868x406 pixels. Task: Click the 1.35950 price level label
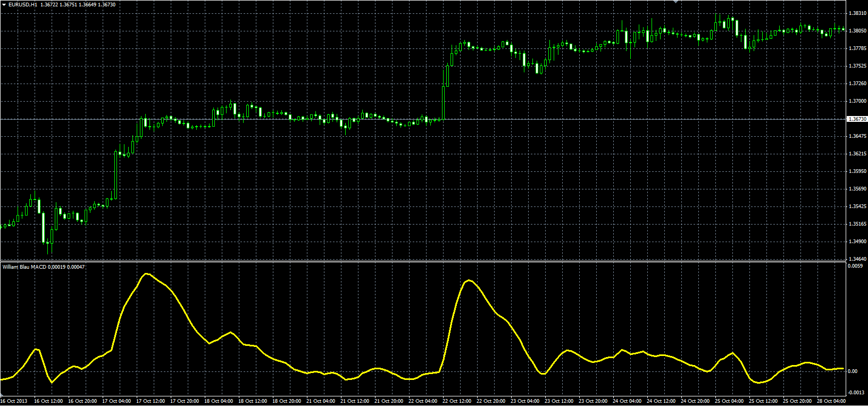tap(857, 171)
